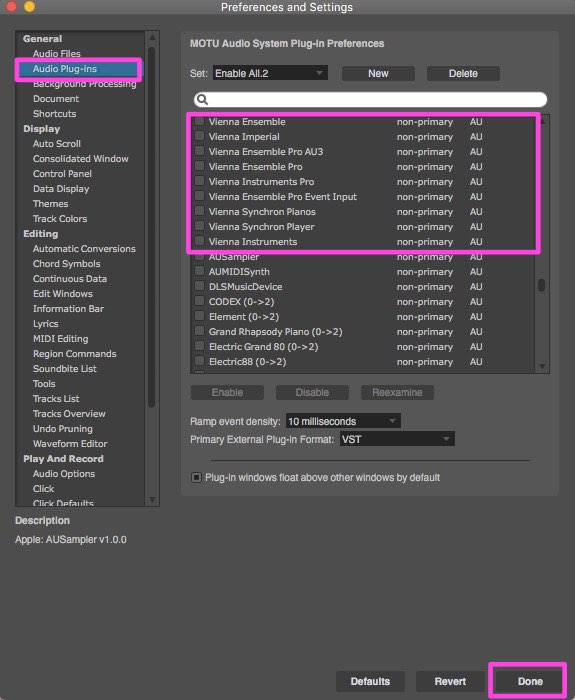Click the New set button

[378, 74]
